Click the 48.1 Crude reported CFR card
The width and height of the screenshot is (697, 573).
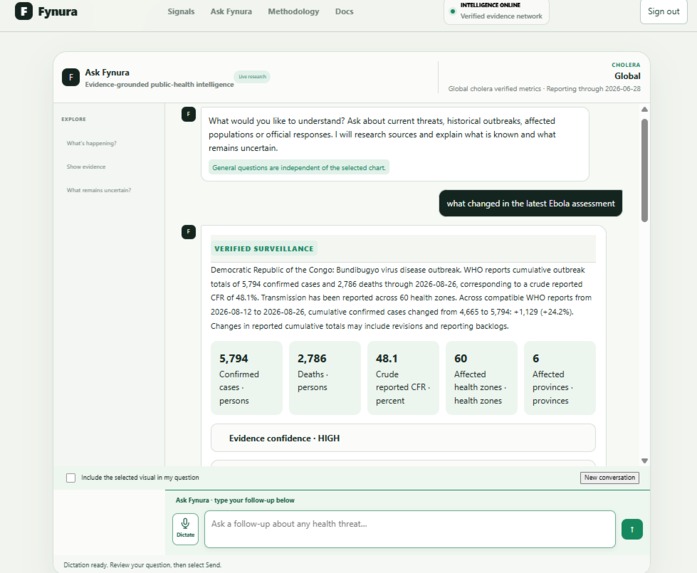403,378
